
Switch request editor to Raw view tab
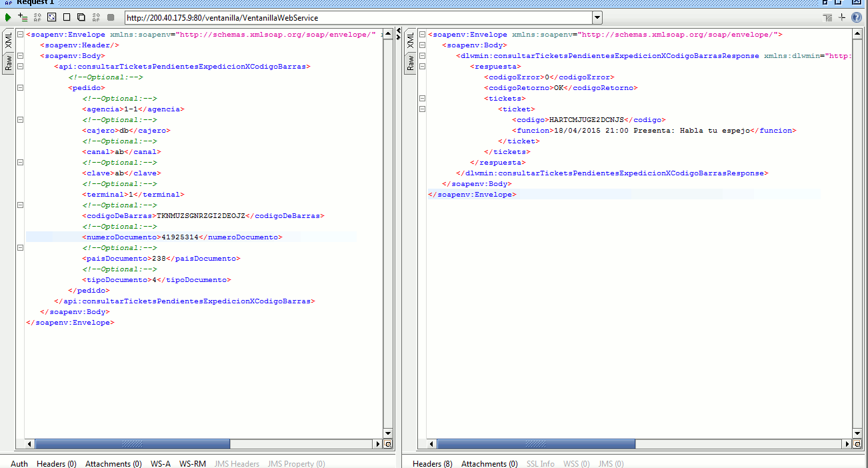(9, 63)
